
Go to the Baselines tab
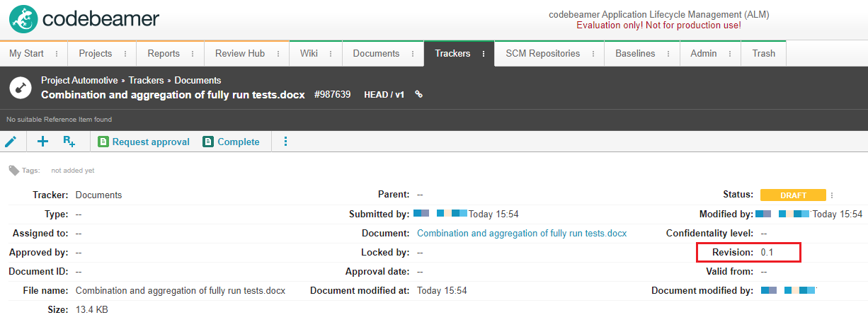[x=635, y=54]
